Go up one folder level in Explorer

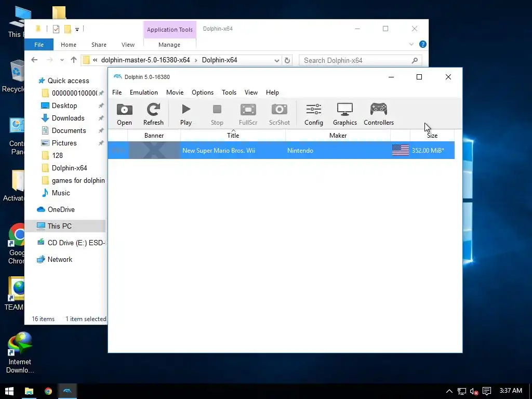pos(74,60)
